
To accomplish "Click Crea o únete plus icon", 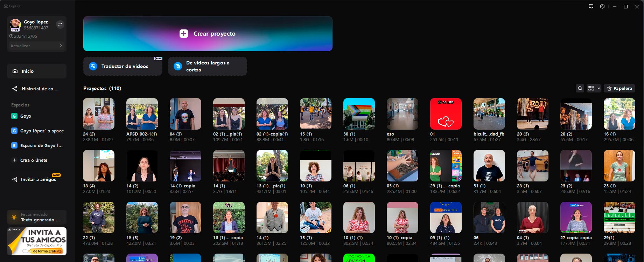I will [x=14, y=160].
